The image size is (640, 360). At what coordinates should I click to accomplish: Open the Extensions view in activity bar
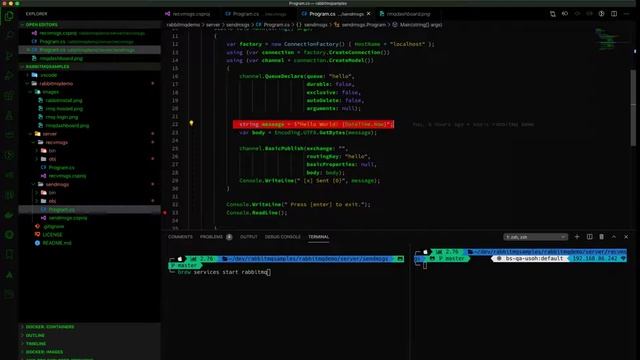coord(9,96)
